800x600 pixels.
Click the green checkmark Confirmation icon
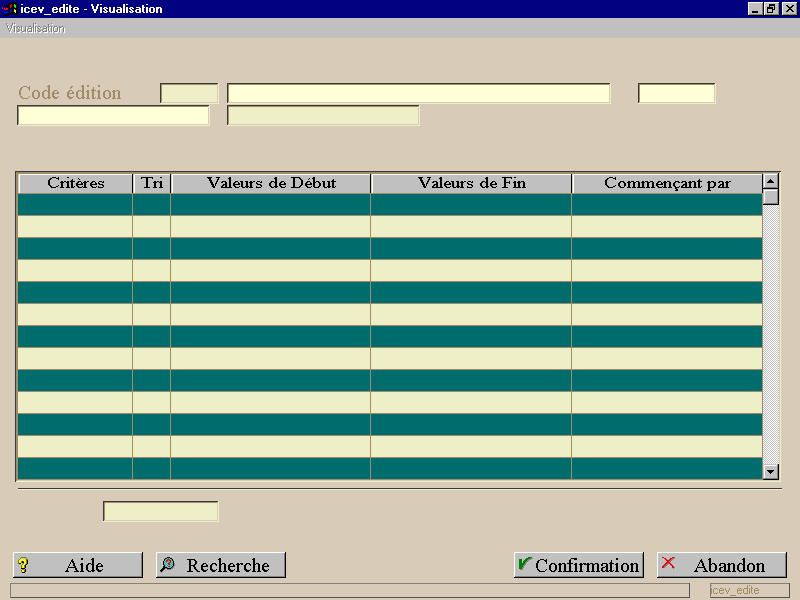pyautogui.click(x=524, y=563)
